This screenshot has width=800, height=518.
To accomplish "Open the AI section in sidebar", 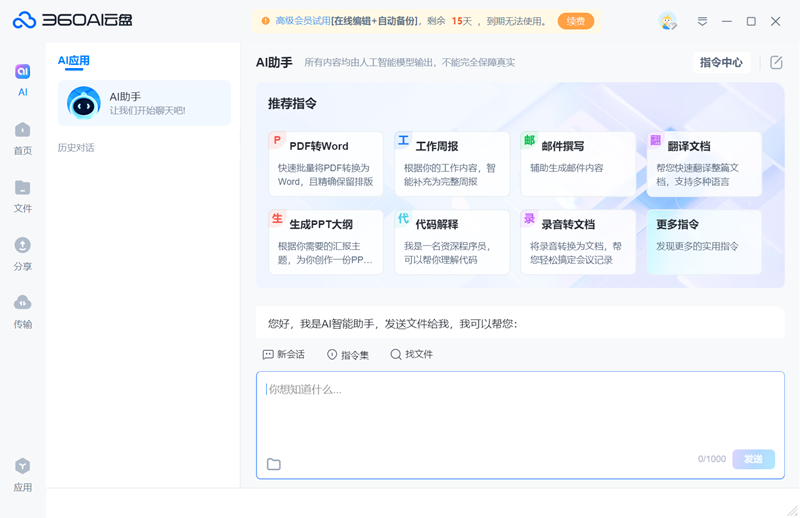I will [x=22, y=79].
